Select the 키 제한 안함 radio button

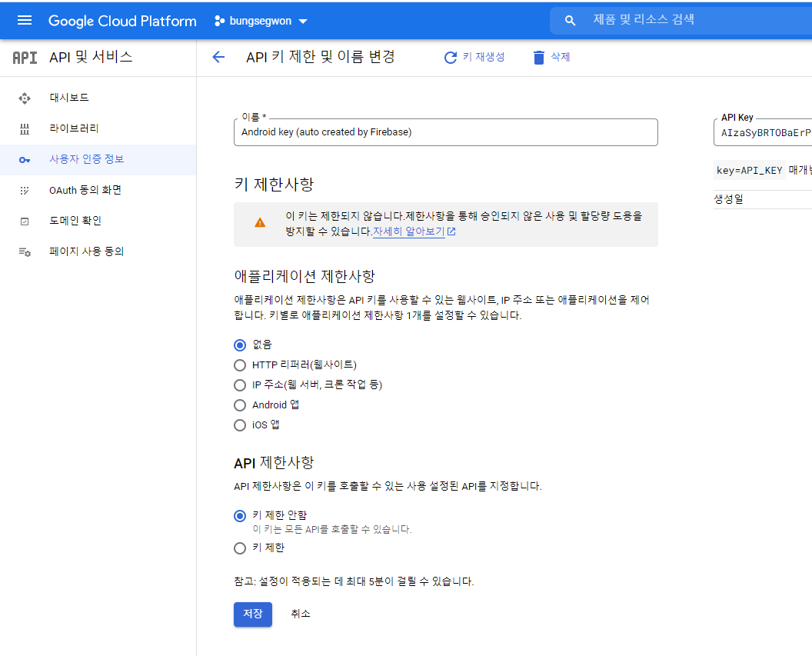tap(240, 516)
